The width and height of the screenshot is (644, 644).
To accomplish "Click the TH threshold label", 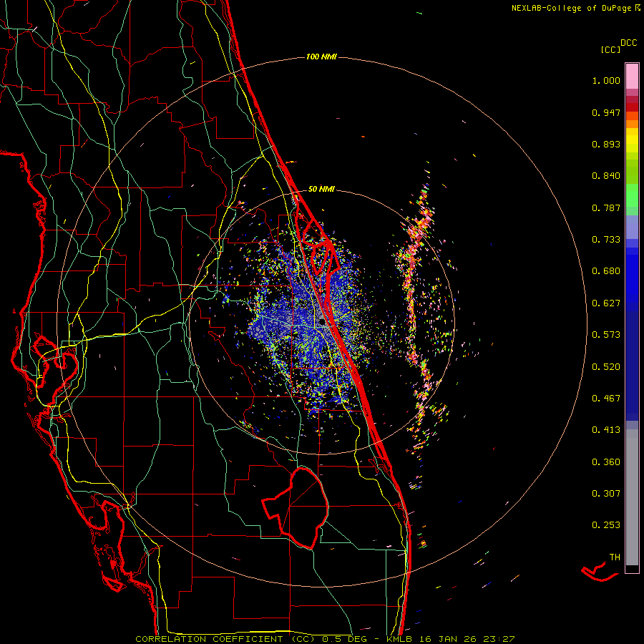I will 615,557.
